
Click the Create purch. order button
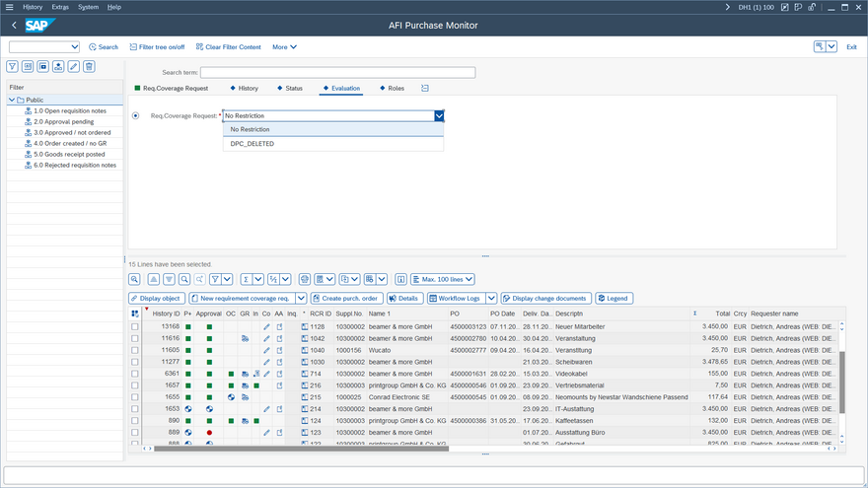[346, 298]
